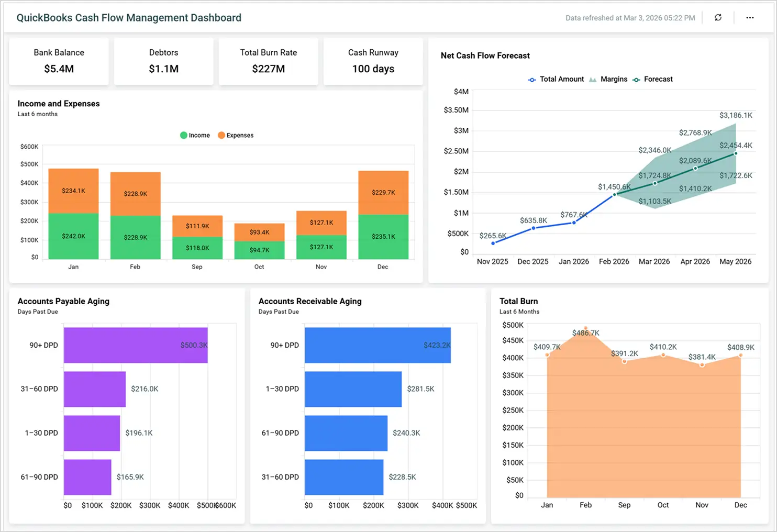The height and width of the screenshot is (532, 777).
Task: Click the $3.50M y-axis label
Action: click(x=456, y=110)
